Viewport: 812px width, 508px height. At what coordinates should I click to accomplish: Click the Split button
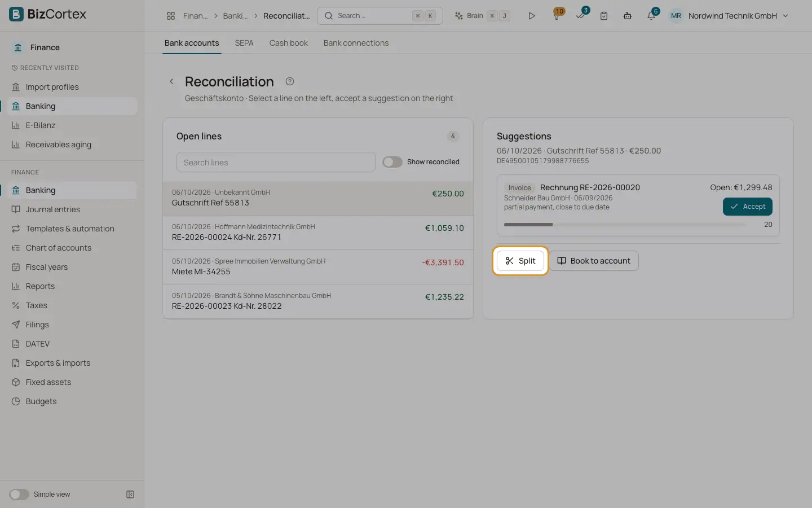click(x=520, y=261)
